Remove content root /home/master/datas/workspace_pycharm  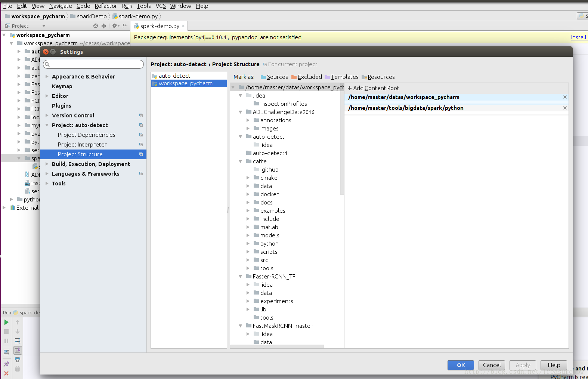565,97
